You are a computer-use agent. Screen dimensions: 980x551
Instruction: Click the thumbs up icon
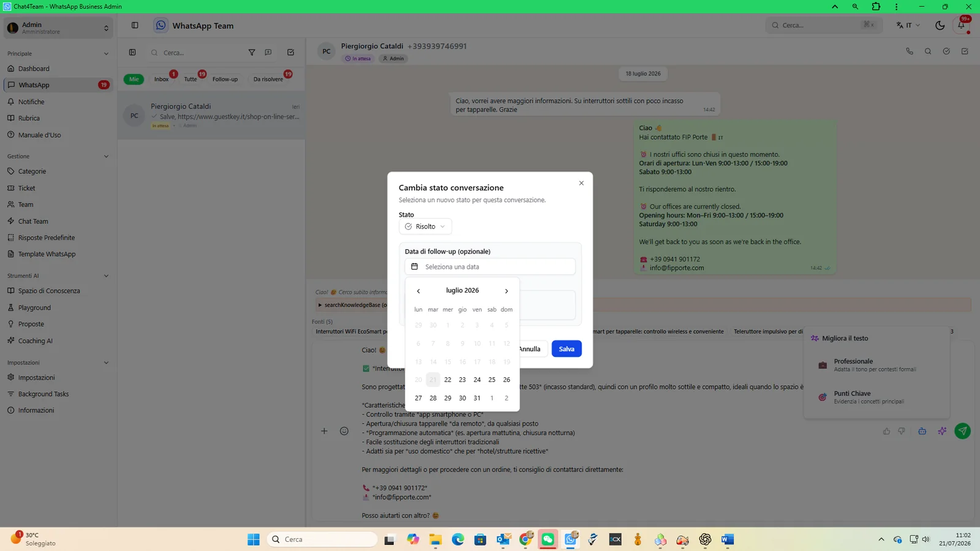[x=886, y=431]
